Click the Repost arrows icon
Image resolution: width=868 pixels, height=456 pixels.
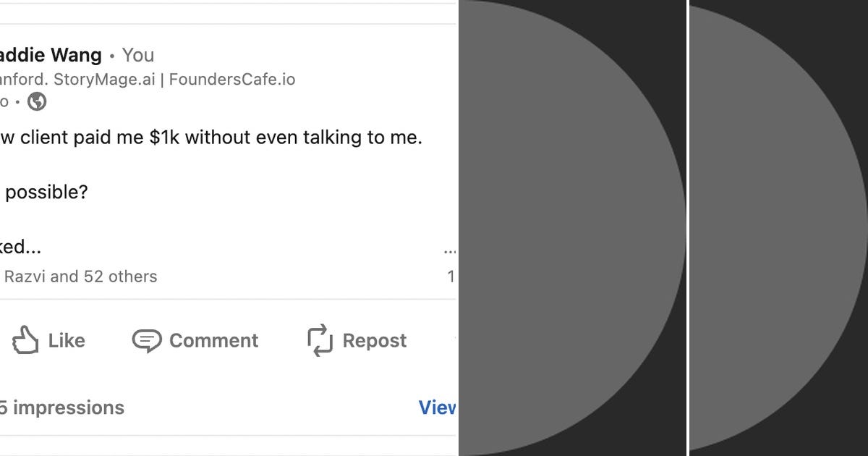point(318,340)
